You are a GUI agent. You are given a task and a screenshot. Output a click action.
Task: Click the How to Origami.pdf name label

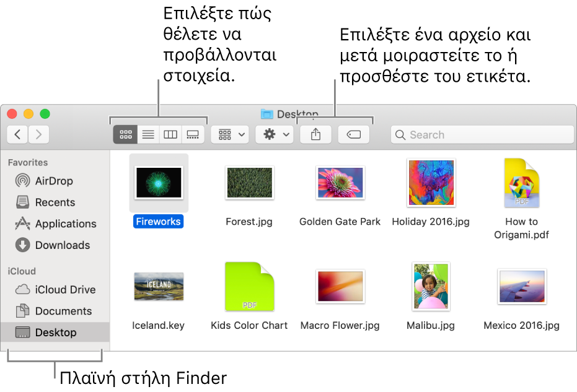(x=521, y=228)
